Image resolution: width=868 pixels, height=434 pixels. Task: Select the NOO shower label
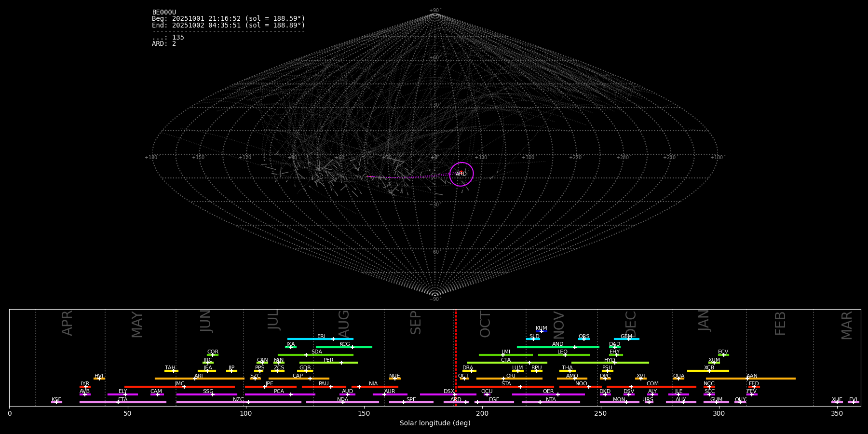(x=581, y=384)
